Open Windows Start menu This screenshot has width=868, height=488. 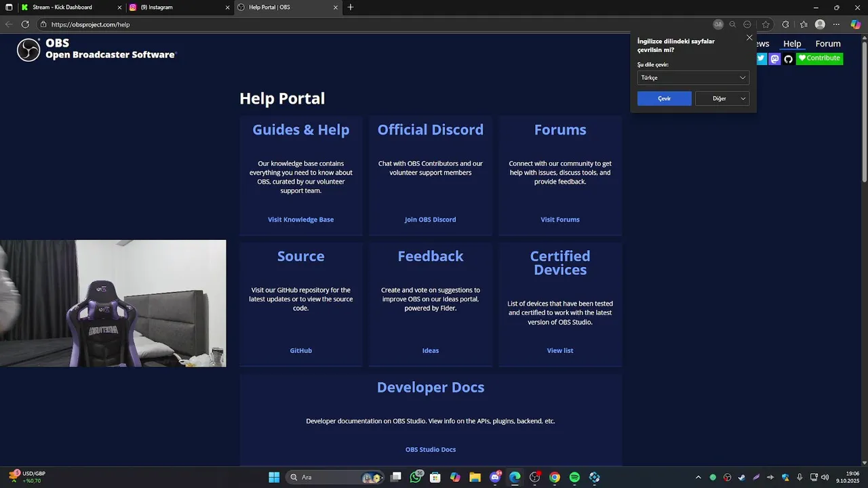(x=274, y=477)
